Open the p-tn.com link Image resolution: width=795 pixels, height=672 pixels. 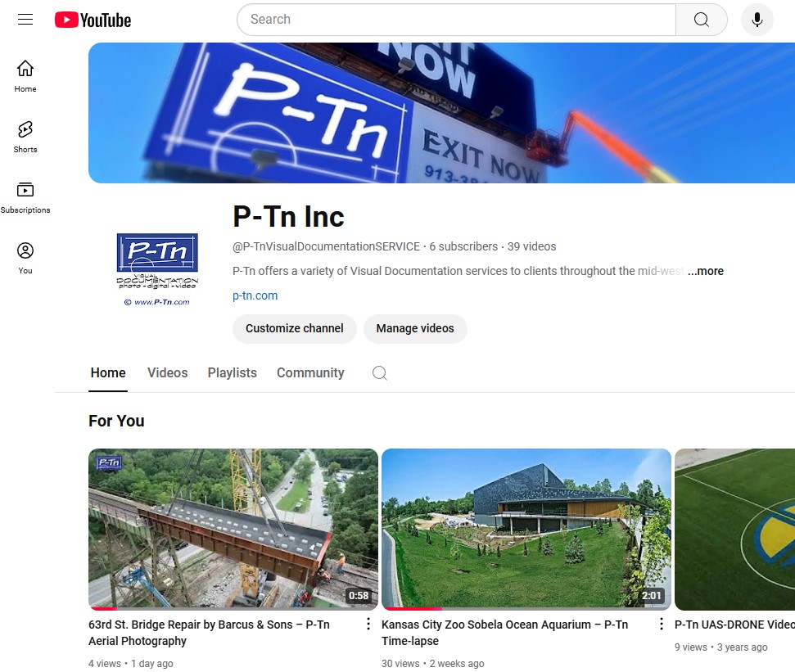[255, 295]
